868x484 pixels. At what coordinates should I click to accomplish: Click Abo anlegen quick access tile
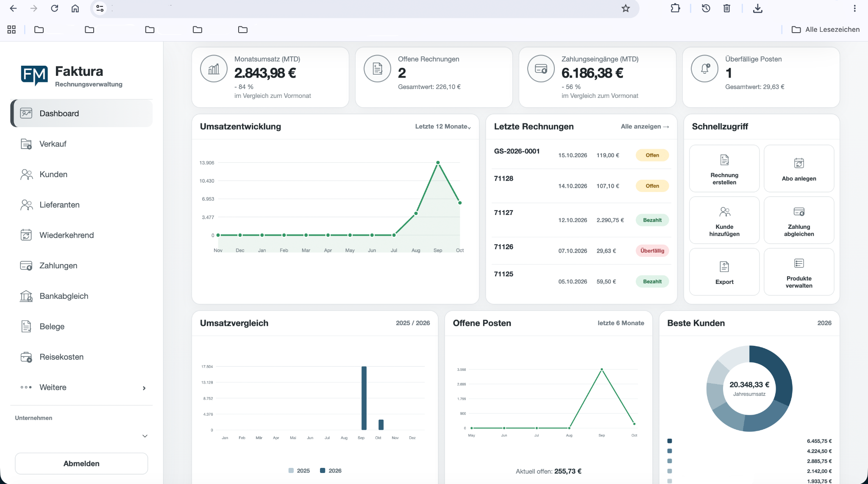click(799, 169)
